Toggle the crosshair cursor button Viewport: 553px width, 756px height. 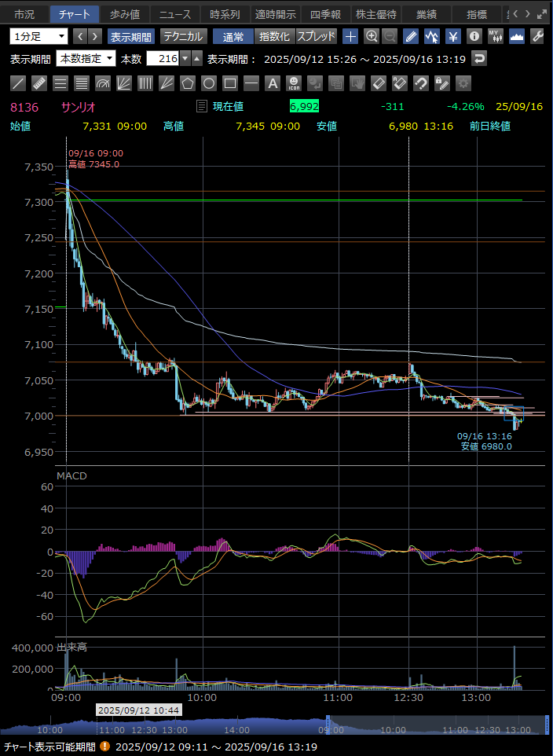(x=350, y=36)
